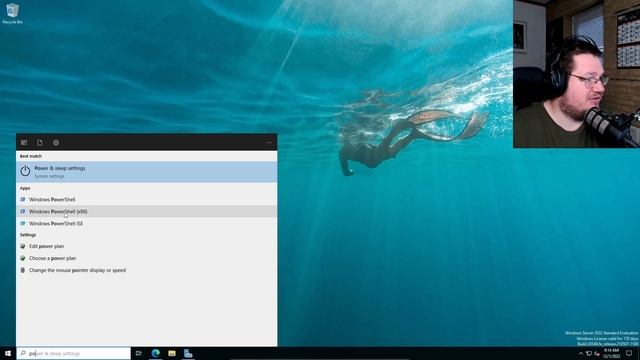This screenshot has width=640, height=360.
Task: Select the Settings filter gear icon in search panel
Action: (x=56, y=142)
